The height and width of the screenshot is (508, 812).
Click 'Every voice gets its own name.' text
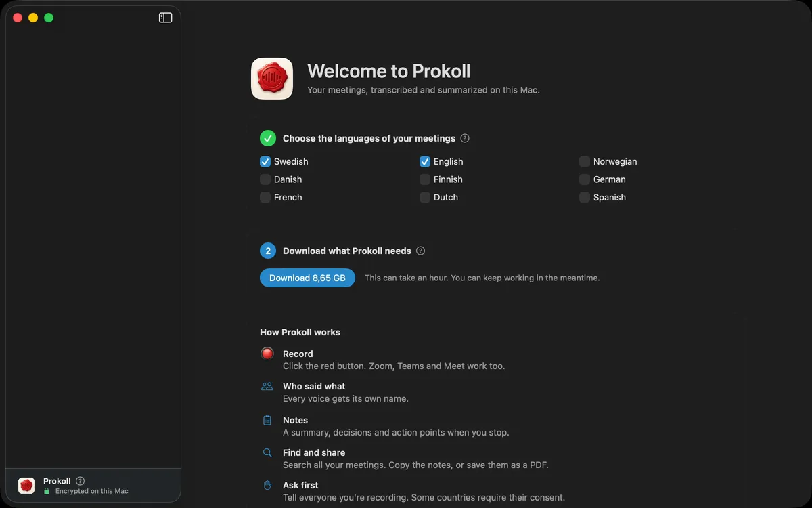tap(346, 398)
